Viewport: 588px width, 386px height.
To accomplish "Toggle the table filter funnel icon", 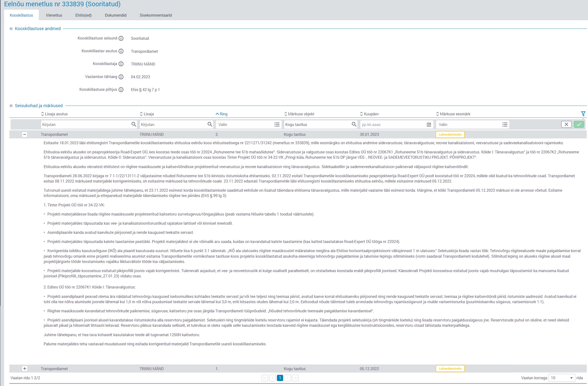I will [583, 114].
